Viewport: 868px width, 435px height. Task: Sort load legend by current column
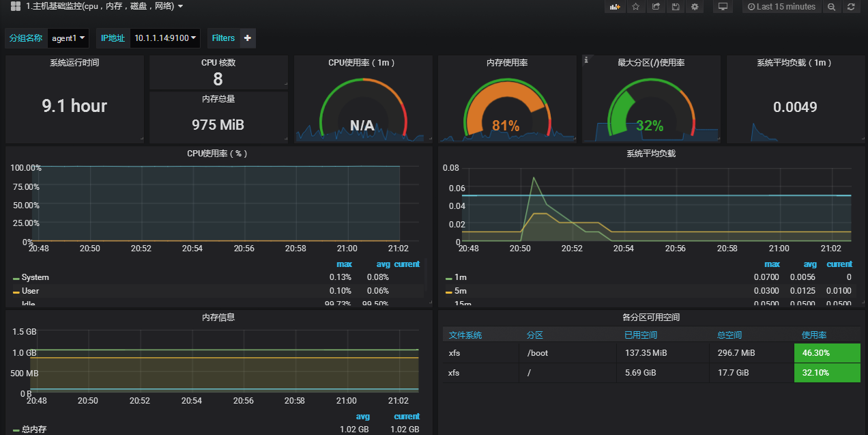[839, 264]
